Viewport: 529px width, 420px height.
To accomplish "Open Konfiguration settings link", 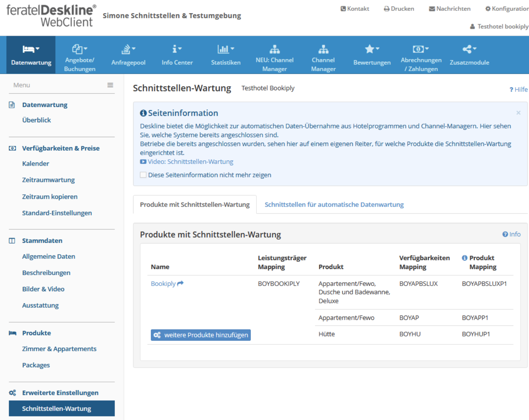I will (x=507, y=9).
